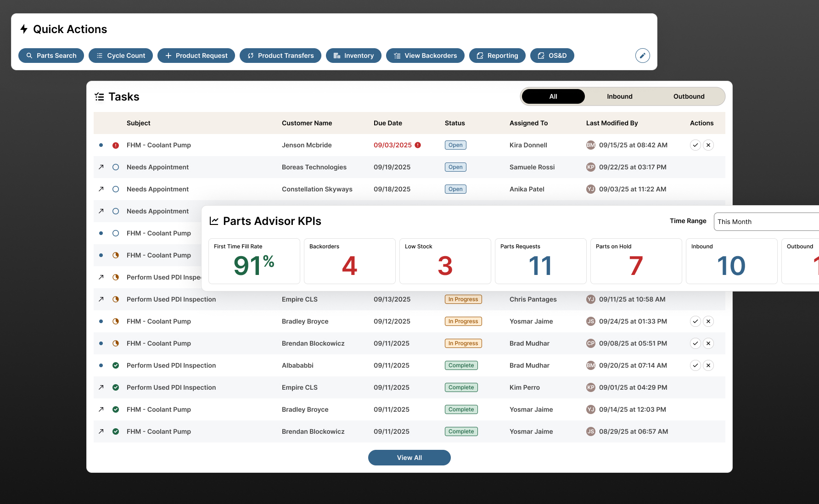Open Boreas Technologies task via arrow icon
Screen dimensions: 819x504
click(101, 167)
